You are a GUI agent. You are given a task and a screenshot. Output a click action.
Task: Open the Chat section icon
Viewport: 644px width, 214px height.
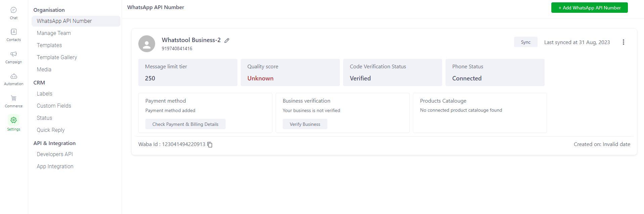(13, 10)
